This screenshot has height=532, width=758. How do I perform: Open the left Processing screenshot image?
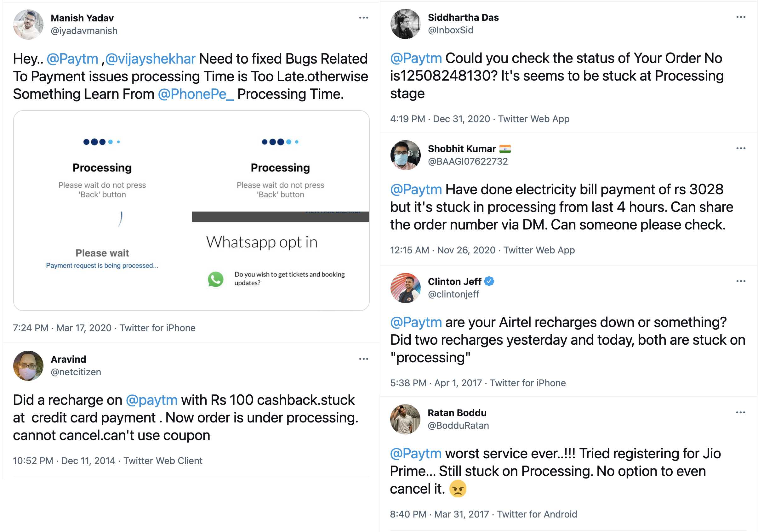point(102,210)
